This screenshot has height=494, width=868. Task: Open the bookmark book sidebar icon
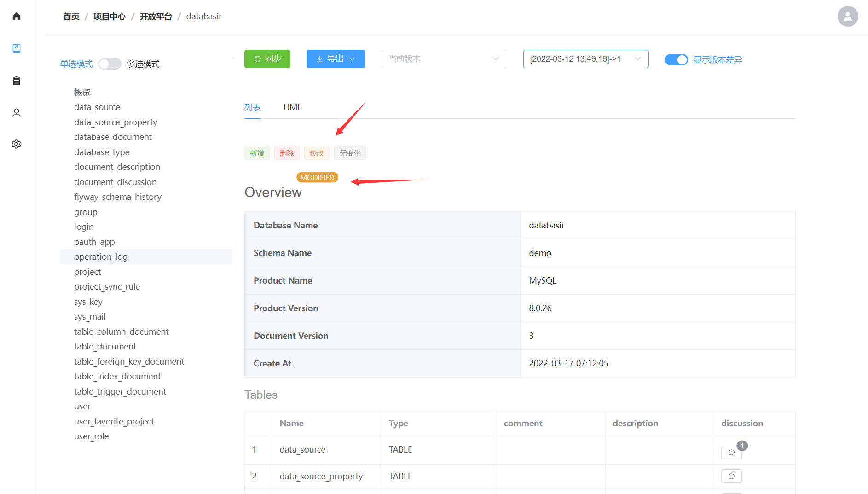pos(17,48)
